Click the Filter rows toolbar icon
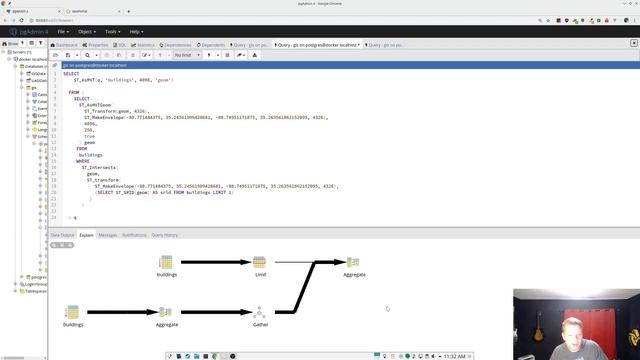Viewport: 640px width, 360px height. point(160,55)
